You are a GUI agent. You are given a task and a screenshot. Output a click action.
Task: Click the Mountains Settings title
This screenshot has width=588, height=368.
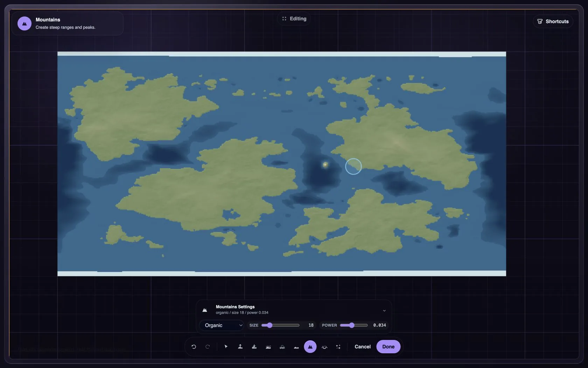tap(235, 307)
